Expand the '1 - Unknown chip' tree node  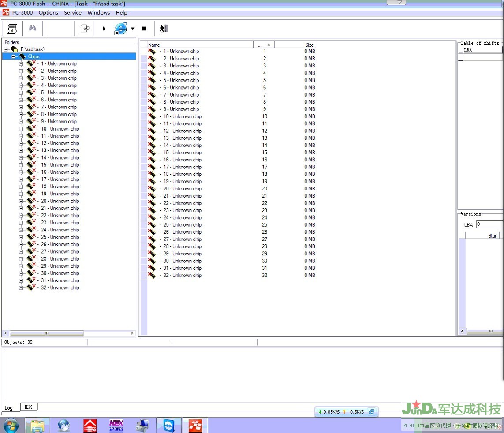click(21, 64)
